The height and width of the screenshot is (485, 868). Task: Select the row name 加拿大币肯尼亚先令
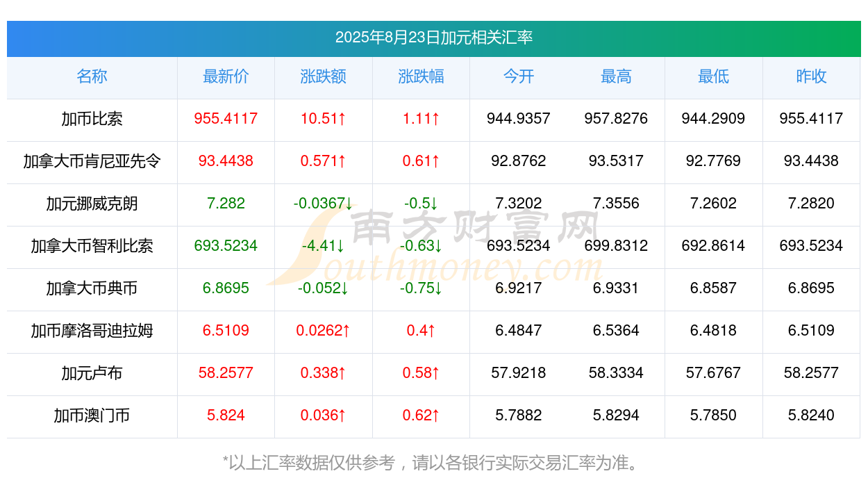[92, 161]
